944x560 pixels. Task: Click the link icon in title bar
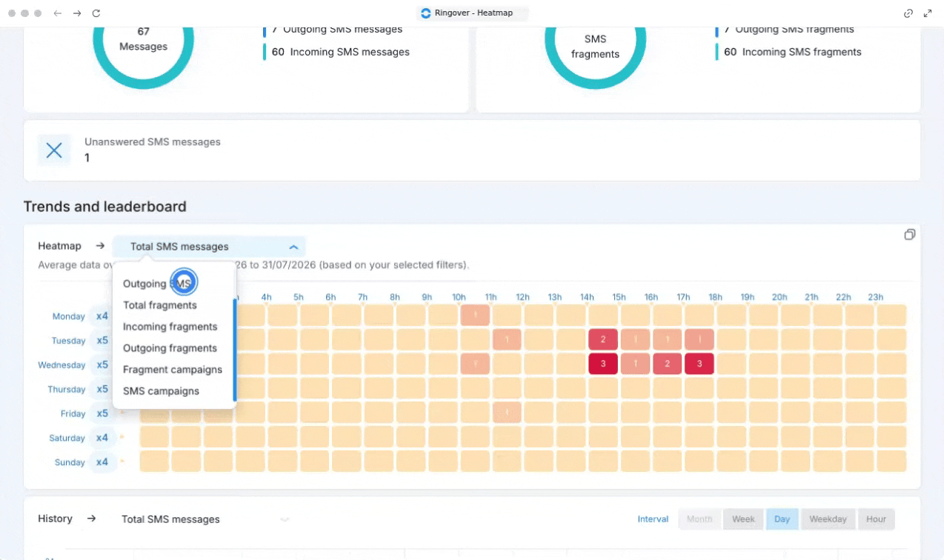tap(908, 13)
